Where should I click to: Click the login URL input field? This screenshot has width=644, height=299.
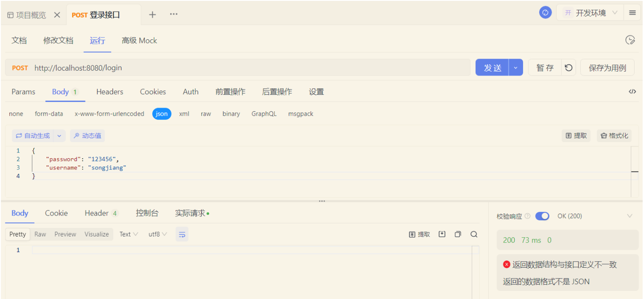201,68
